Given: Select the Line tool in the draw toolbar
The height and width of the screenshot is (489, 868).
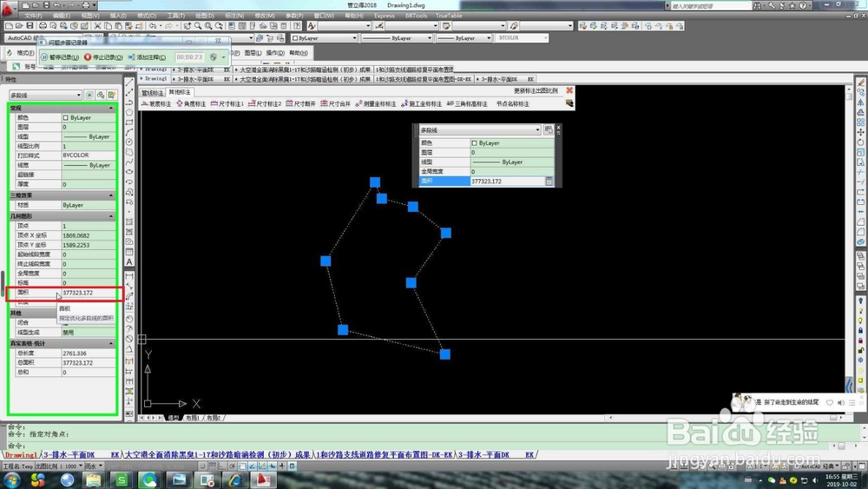Looking at the screenshot, I should 129,83.
